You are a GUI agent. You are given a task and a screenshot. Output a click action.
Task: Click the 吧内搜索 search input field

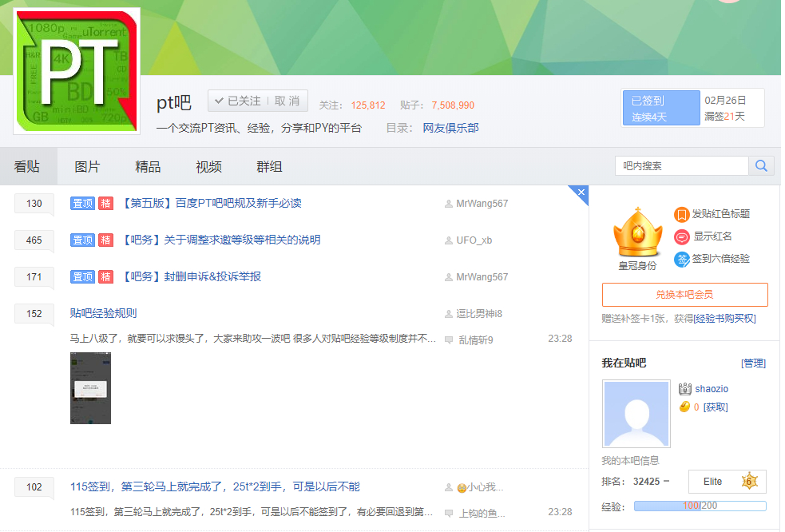click(682, 166)
